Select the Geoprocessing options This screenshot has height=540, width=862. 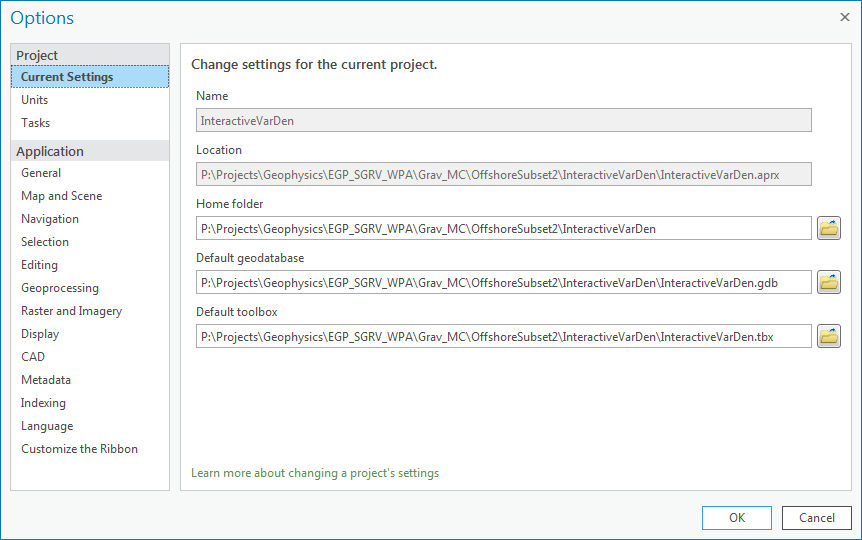[x=60, y=288]
